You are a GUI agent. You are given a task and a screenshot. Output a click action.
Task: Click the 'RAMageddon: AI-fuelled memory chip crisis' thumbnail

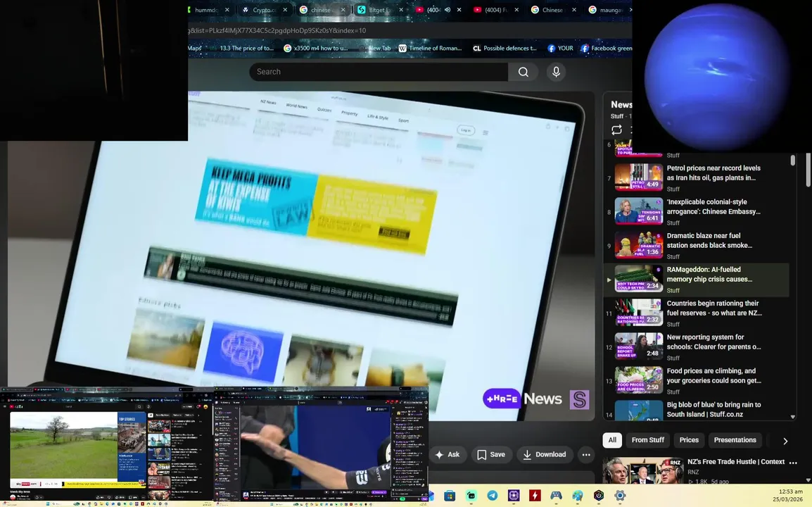(x=638, y=279)
